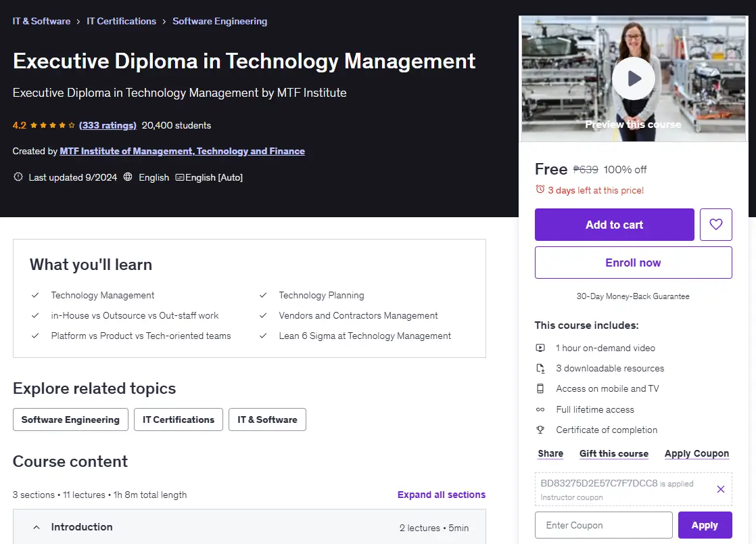Click 'Access on mobile and TV' text

tap(607, 388)
